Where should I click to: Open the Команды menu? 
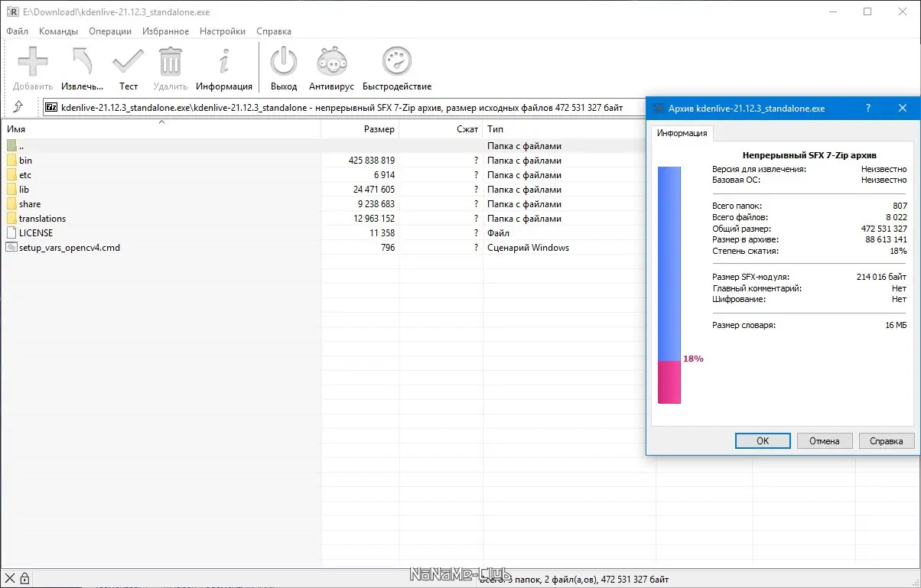[x=58, y=31]
